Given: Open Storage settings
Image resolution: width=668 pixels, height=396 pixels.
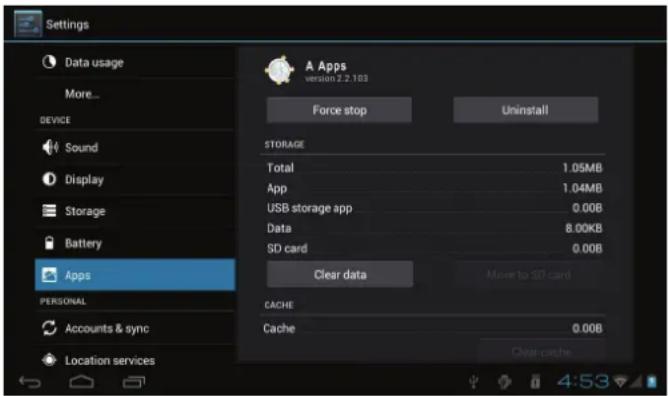Looking at the screenshot, I should (x=135, y=211).
